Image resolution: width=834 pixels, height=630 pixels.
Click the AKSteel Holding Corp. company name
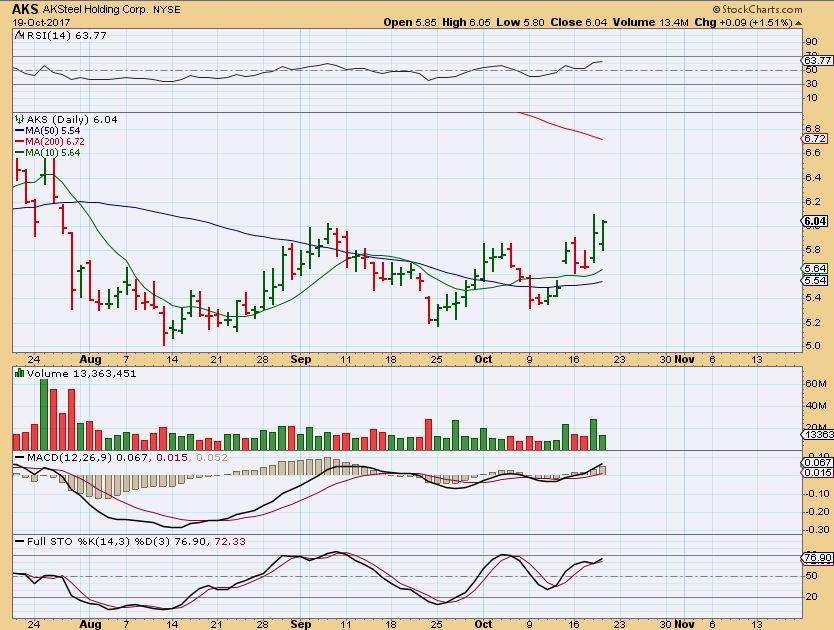click(96, 10)
